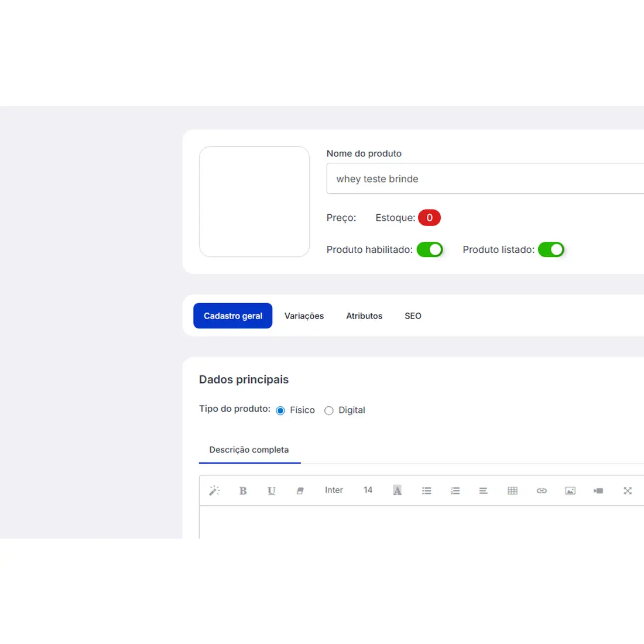Insert a video in the description
Viewport: 644px width, 644px height.
(598, 491)
